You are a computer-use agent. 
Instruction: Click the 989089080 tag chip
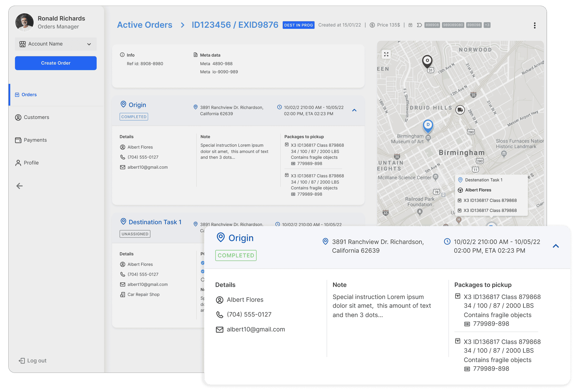(x=453, y=25)
